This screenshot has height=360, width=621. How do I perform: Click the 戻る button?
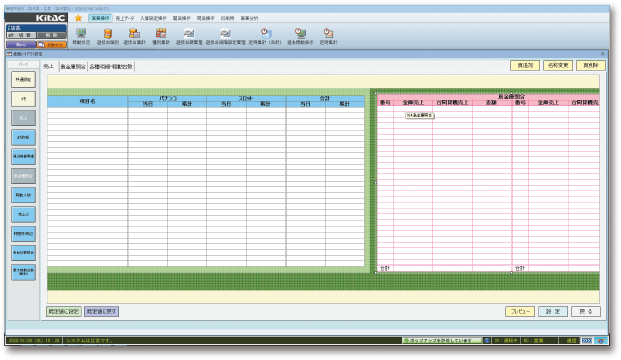(x=586, y=311)
